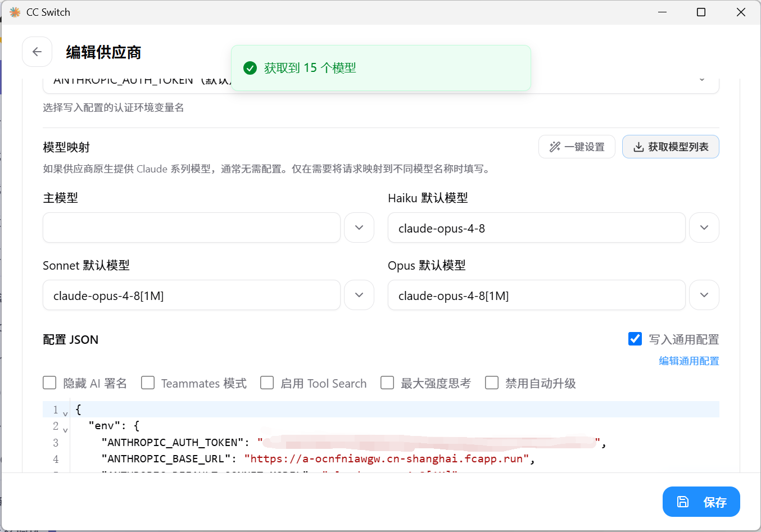Image resolution: width=761 pixels, height=532 pixels.
Task: Open the Haiku 默认模型 dropdown arrow
Action: (704, 228)
